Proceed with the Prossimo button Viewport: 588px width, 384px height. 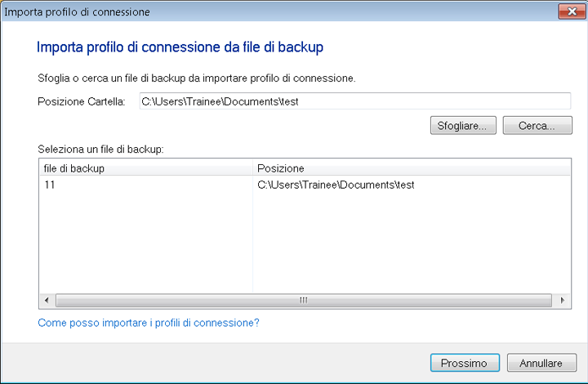464,363
